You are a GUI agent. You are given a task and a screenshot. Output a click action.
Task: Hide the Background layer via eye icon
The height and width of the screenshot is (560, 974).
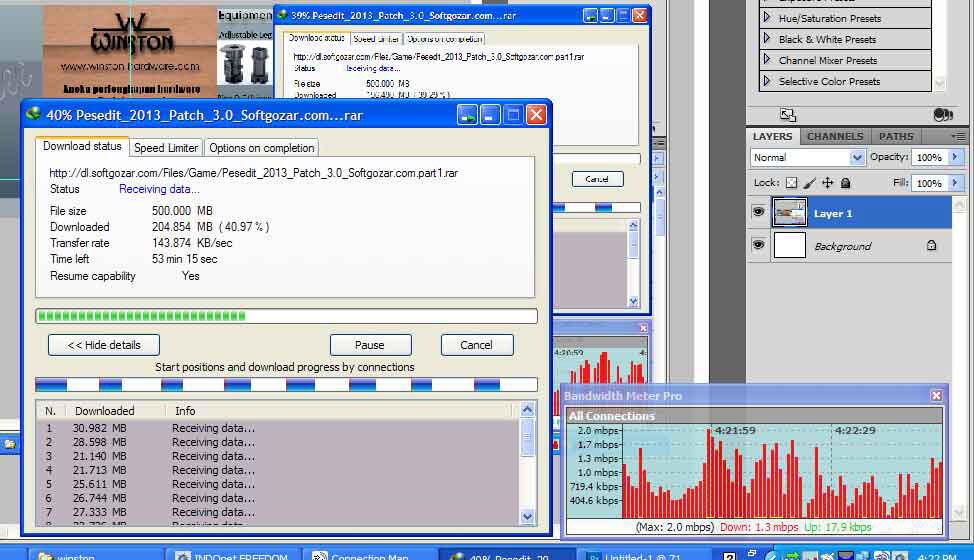(758, 245)
